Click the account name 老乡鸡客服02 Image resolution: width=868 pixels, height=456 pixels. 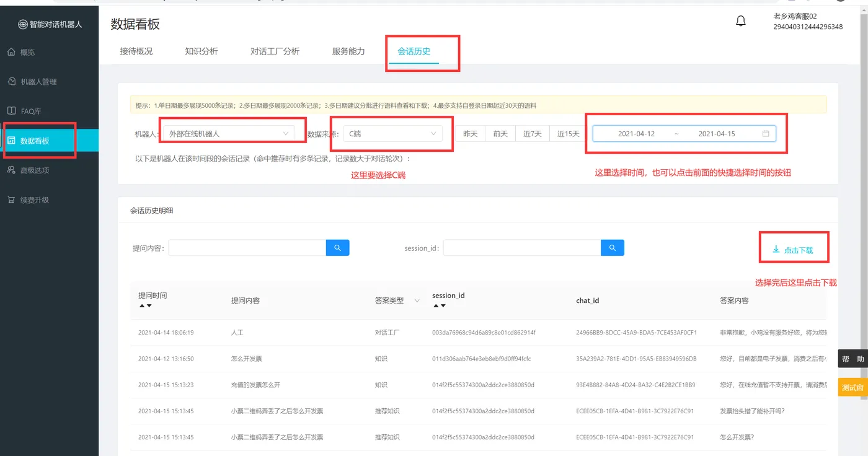click(x=795, y=16)
